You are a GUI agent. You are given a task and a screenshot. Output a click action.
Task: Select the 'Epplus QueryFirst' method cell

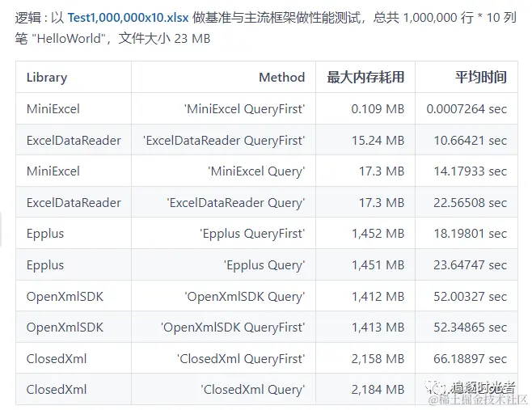(x=224, y=233)
